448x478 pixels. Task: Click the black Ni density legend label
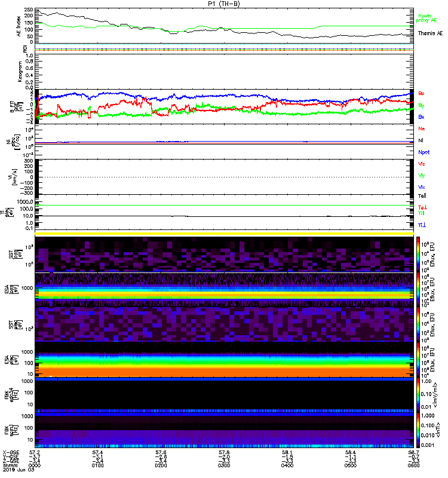pos(421,140)
